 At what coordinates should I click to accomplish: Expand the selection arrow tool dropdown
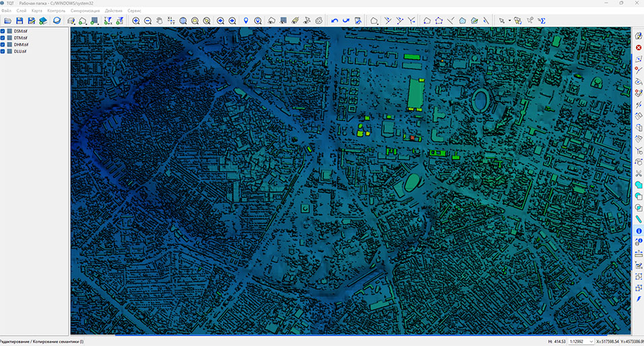coord(509,20)
